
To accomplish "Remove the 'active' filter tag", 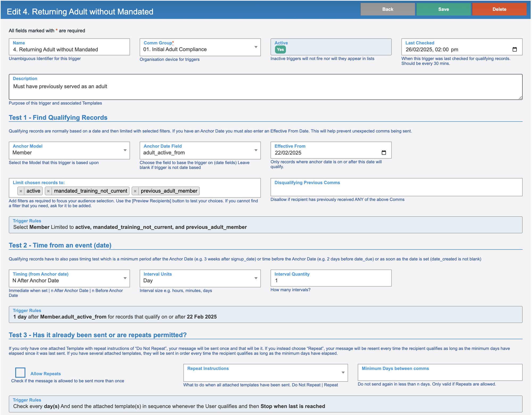I will (21, 191).
